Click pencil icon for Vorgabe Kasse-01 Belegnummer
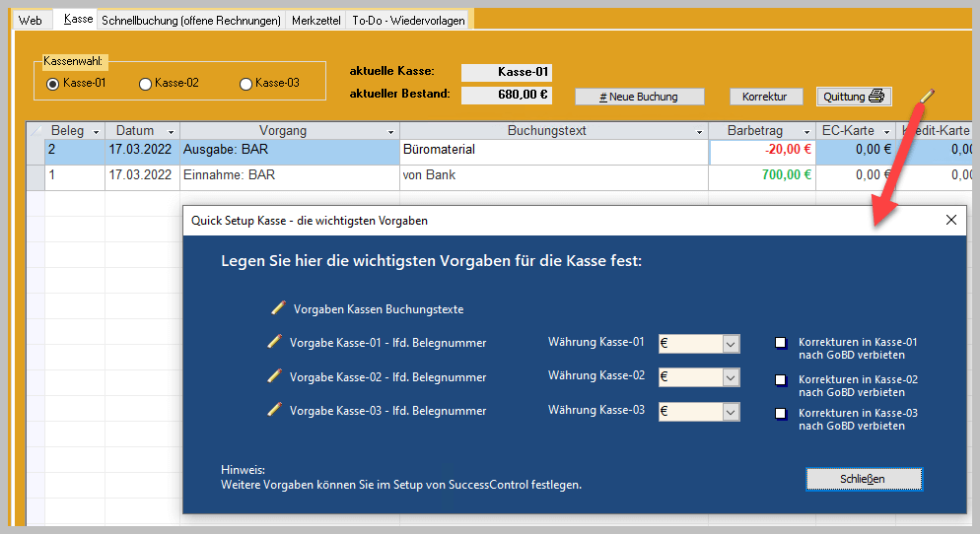 tap(274, 342)
